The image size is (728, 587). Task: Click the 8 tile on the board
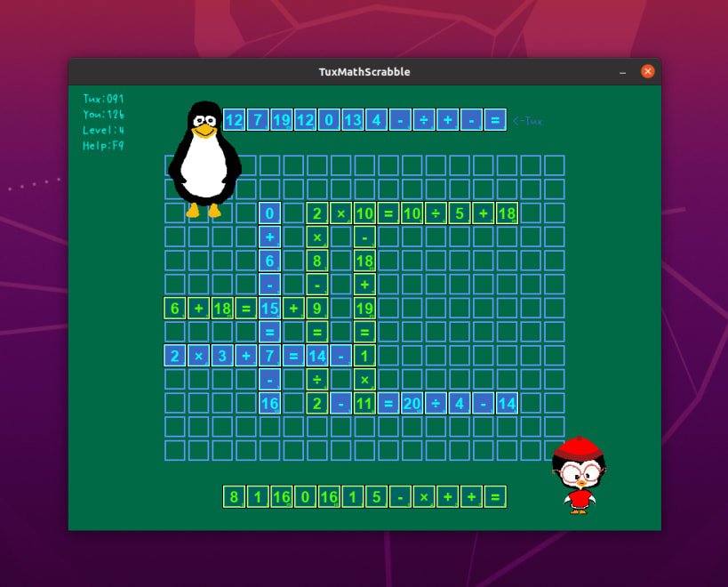[x=317, y=261]
